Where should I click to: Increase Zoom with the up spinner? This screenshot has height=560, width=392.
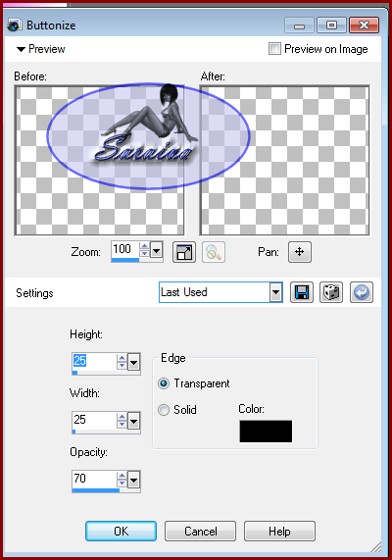144,246
